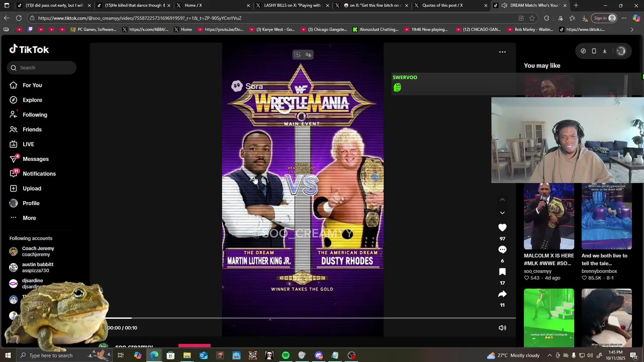Open the Following feed
This screenshot has height=362, width=644.
pyautogui.click(x=35, y=115)
